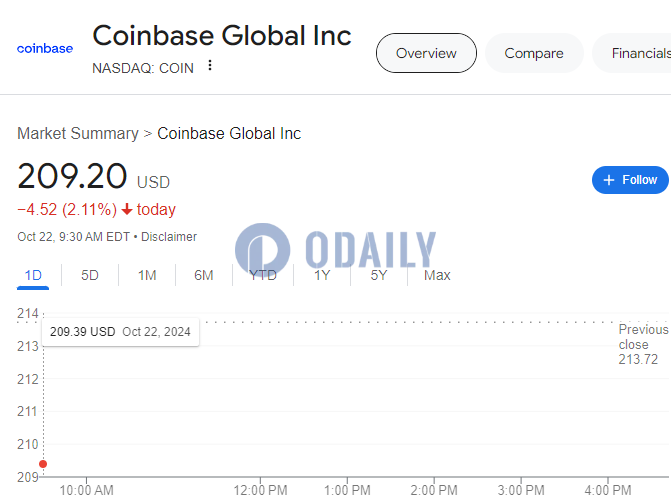This screenshot has height=501, width=671.
Task: Open the three-dot options menu beside COIN
Action: [210, 66]
